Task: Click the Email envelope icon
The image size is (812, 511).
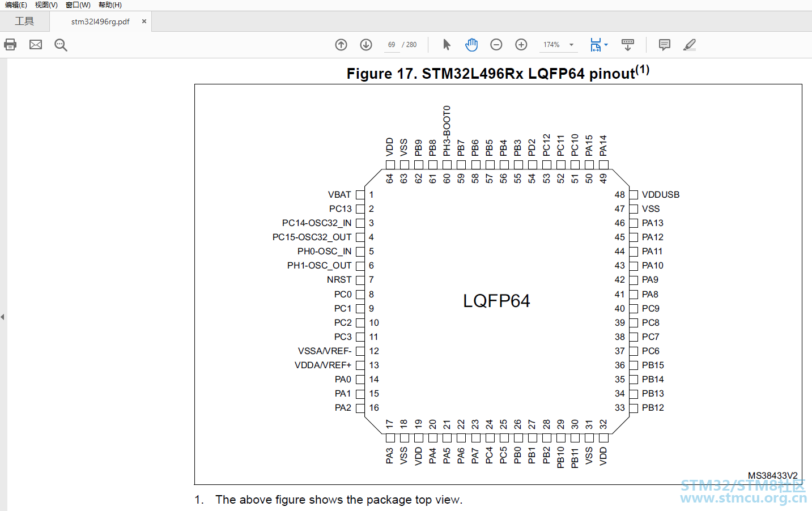Action: [x=36, y=45]
